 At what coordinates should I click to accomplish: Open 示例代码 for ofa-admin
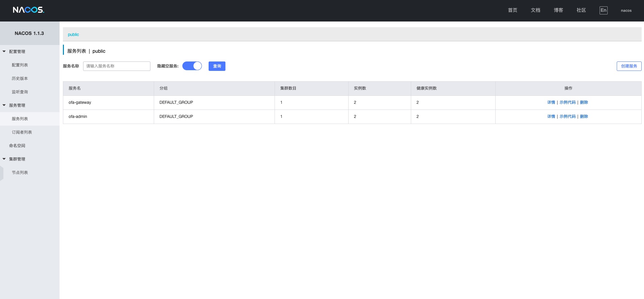coord(568,117)
